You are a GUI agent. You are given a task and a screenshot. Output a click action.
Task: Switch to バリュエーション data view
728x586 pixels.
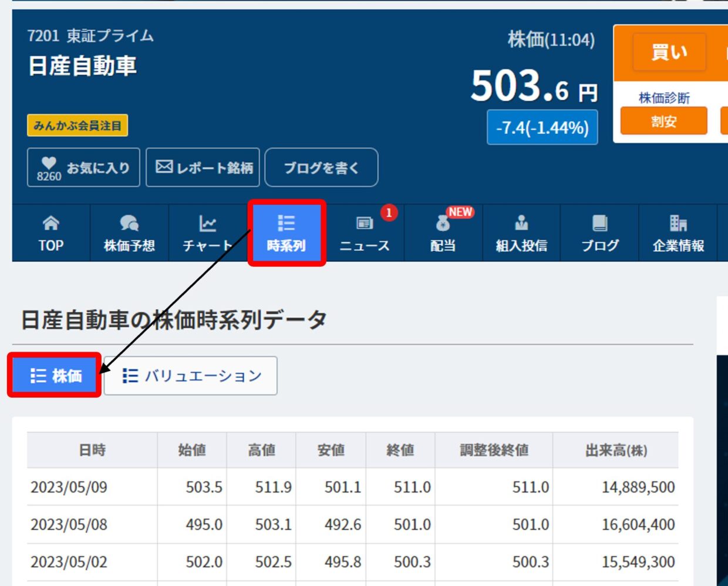191,376
